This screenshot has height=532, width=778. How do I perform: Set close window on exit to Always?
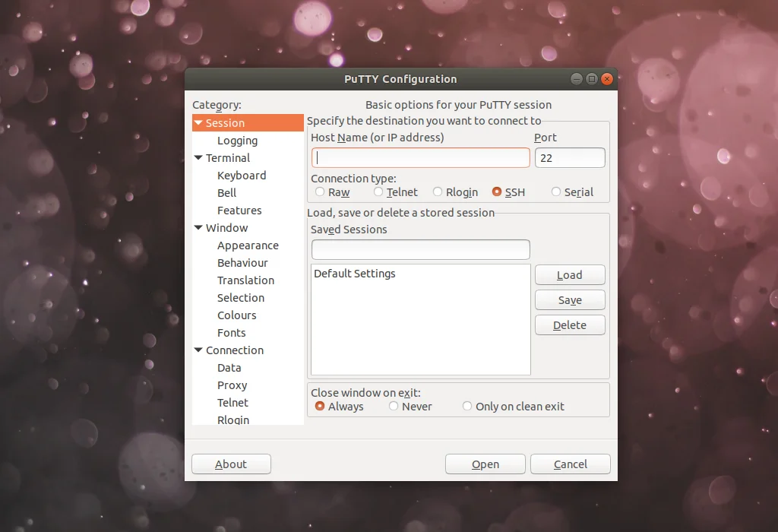(320, 406)
